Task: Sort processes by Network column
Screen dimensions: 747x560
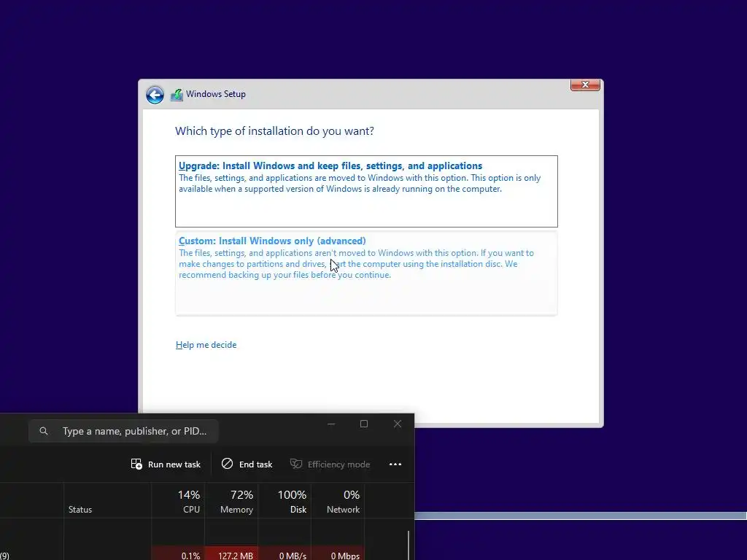Action: tap(338, 500)
